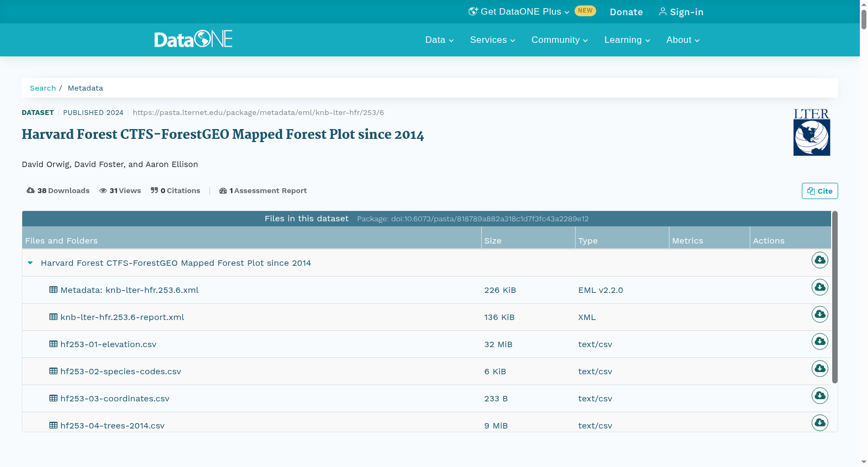Collapse the Harvard Forest dataset folder
The height and width of the screenshot is (467, 868).
pos(30,263)
